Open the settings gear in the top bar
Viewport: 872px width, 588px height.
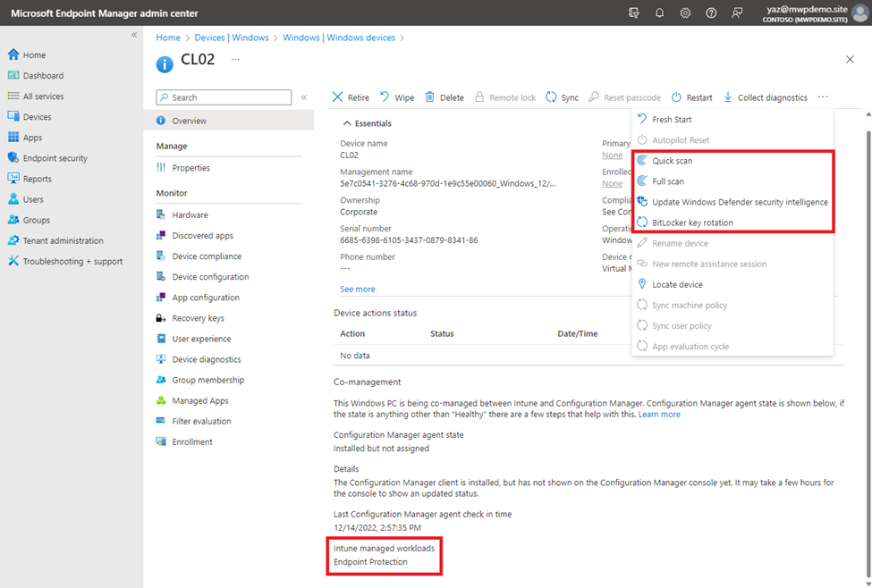[x=685, y=13]
